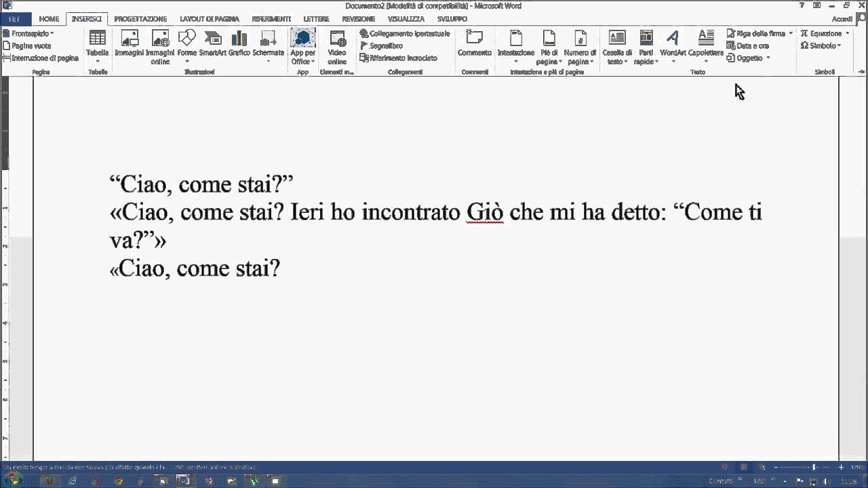Screen dimensions: 868x488
Task: Open the Forme shapes gallery
Action: 187,47
